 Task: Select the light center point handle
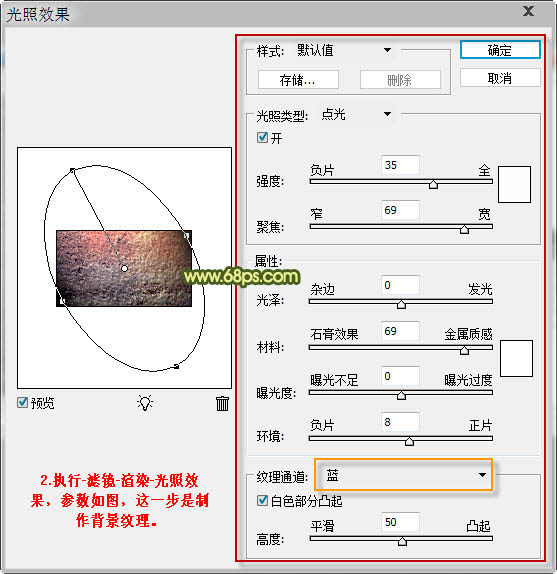124,268
